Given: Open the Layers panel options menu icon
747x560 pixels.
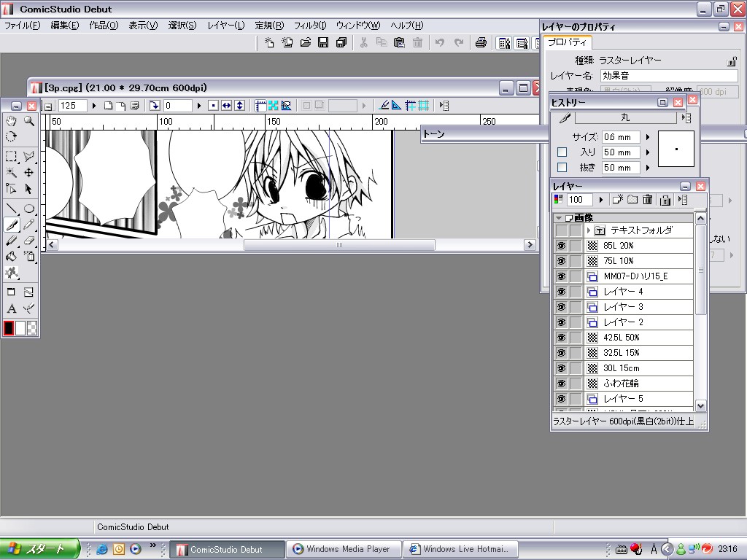Looking at the screenshot, I should click(683, 200).
